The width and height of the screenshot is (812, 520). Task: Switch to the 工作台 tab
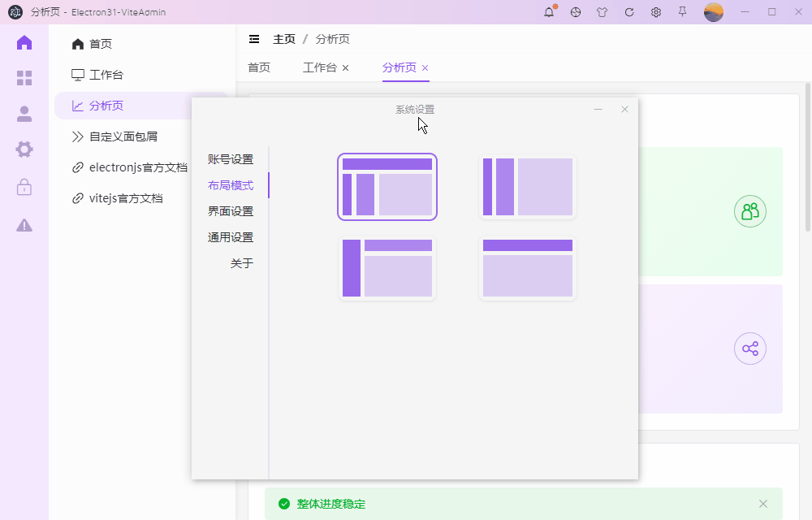[320, 67]
